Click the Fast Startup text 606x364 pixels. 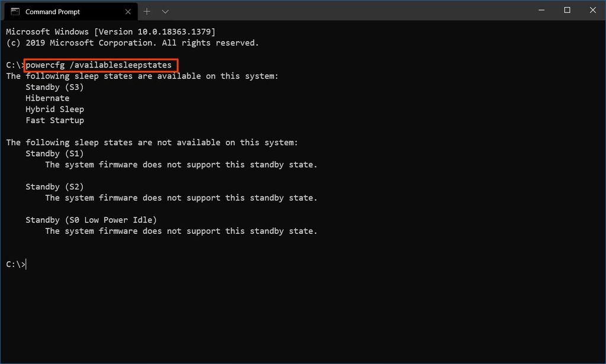[54, 120]
